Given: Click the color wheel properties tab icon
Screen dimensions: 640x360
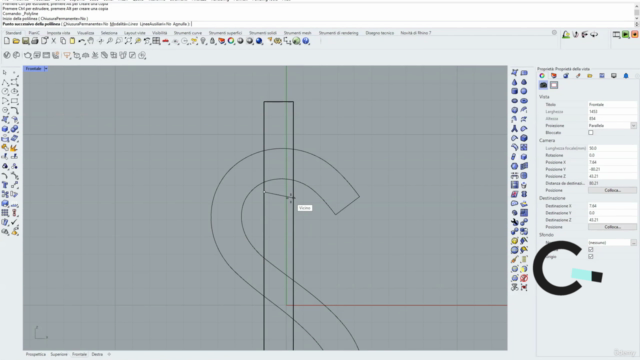Looking at the screenshot, I should (542, 76).
